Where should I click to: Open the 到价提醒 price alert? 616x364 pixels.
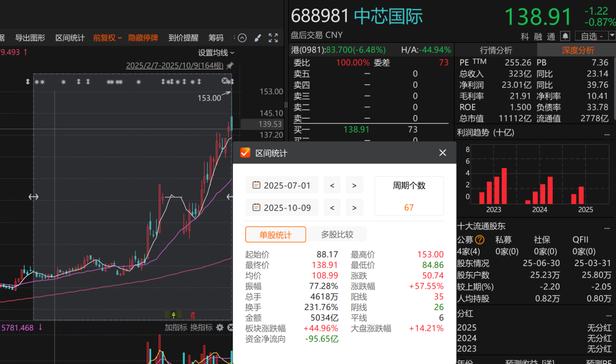click(x=184, y=38)
